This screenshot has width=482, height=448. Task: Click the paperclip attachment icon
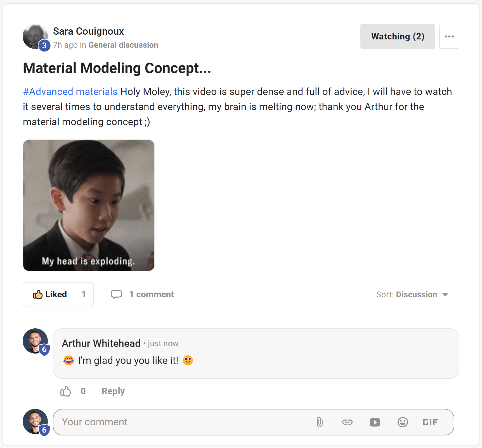[x=320, y=422]
